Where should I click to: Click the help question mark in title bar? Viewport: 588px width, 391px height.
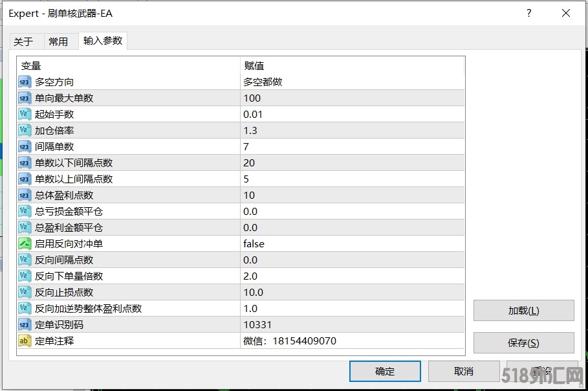[x=529, y=13]
